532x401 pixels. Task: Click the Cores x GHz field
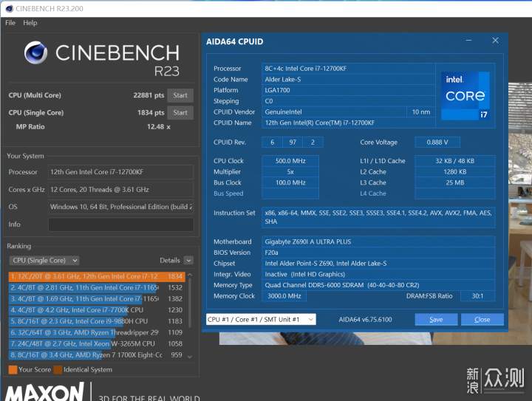(120, 190)
